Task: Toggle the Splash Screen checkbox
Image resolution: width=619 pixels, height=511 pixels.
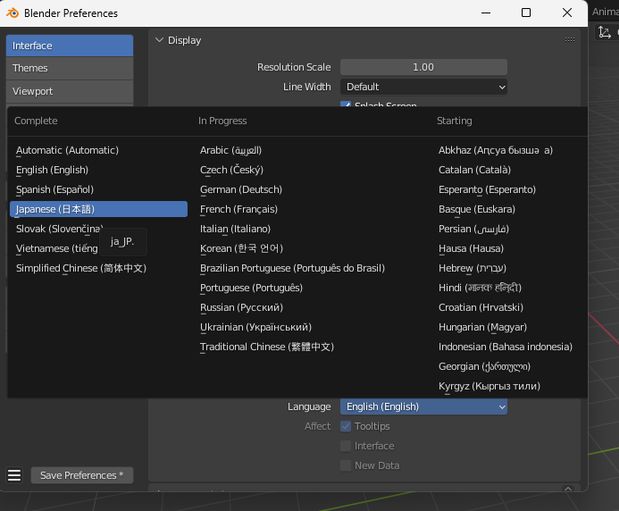Action: [345, 104]
